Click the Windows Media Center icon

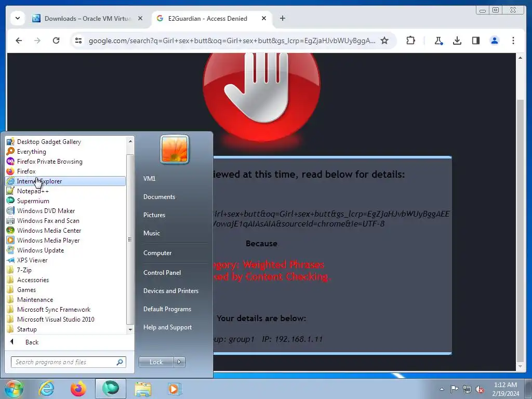click(10, 230)
